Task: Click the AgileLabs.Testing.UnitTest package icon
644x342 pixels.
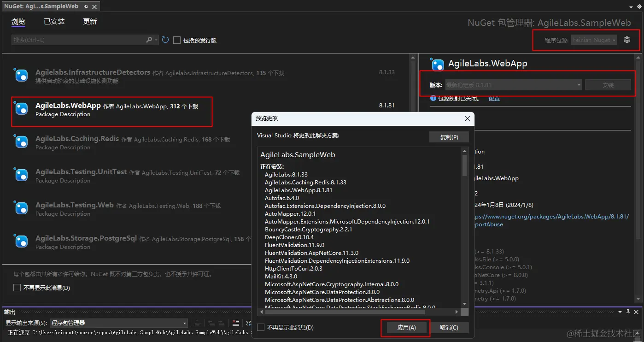Action: pyautogui.click(x=21, y=175)
